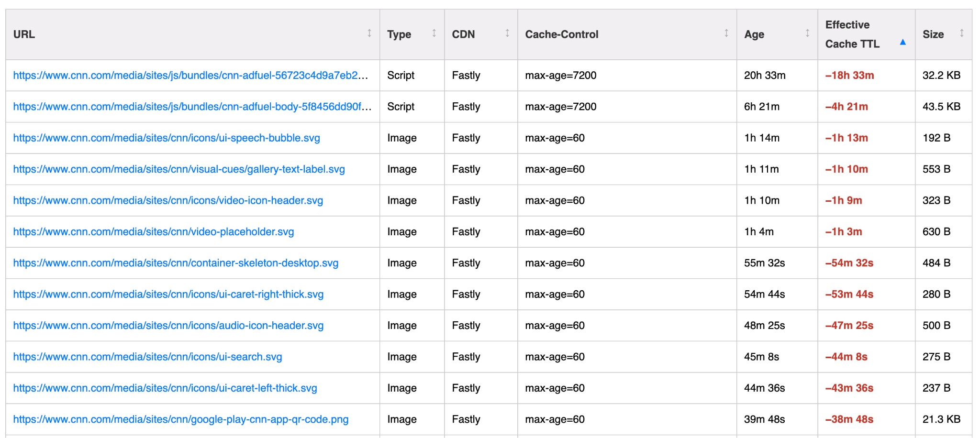Image resolution: width=980 pixels, height=438 pixels.
Task: Click the Size column sort arrows
Action: coord(962,33)
